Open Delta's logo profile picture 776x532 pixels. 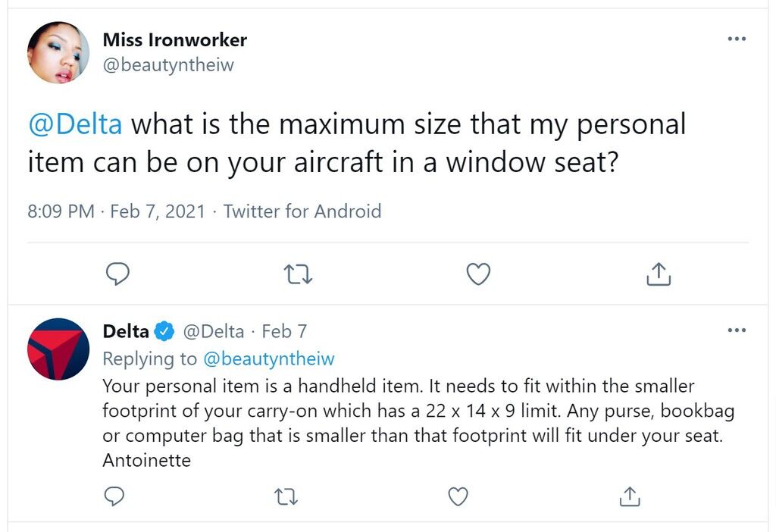coord(58,349)
